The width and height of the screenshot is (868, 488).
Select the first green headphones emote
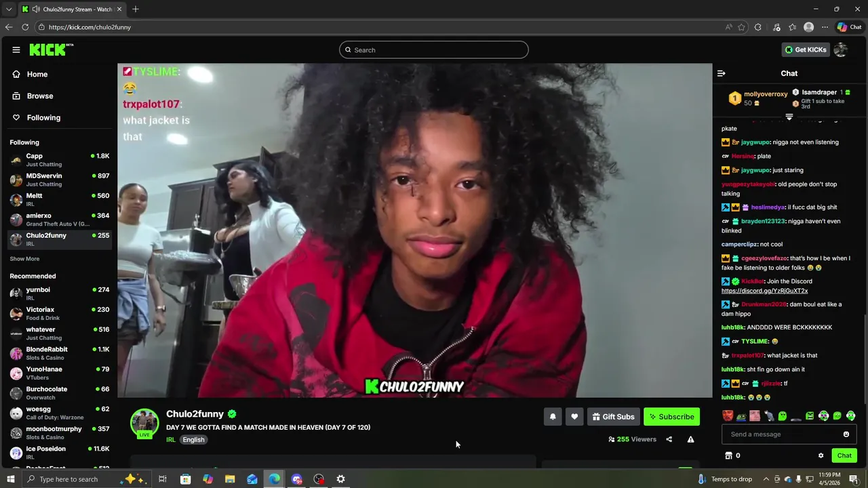coord(823,416)
